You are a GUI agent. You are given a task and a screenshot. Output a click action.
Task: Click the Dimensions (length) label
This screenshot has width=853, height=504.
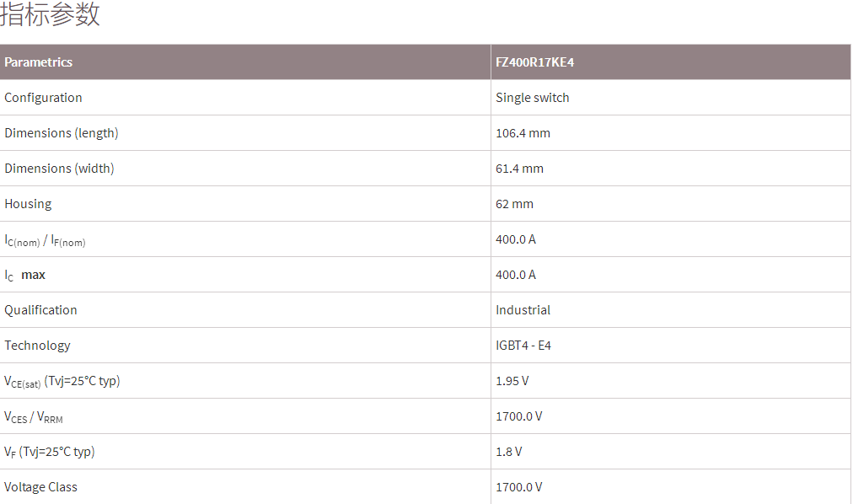click(x=62, y=133)
